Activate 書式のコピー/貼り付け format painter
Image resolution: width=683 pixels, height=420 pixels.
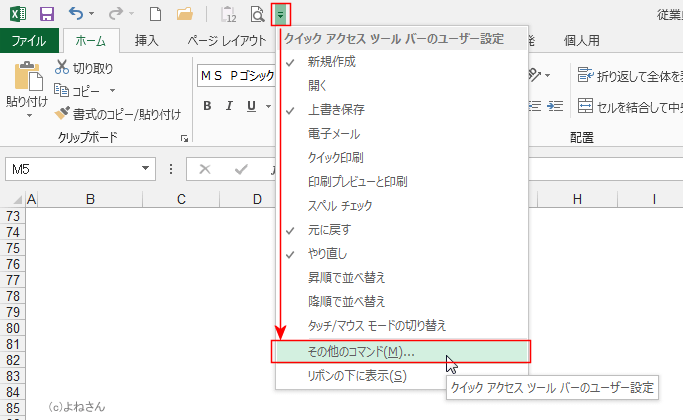pyautogui.click(x=118, y=114)
